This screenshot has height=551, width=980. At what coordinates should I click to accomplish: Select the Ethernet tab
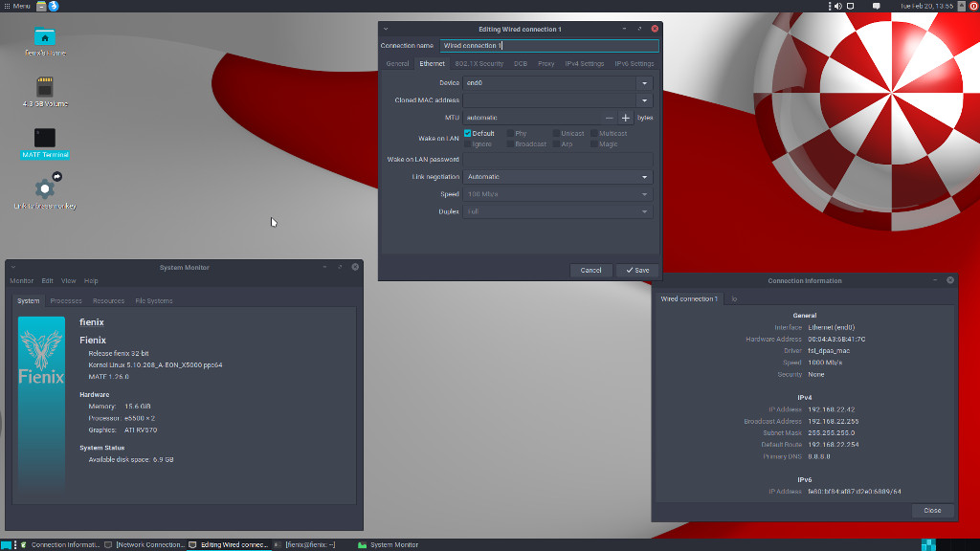[x=432, y=64]
